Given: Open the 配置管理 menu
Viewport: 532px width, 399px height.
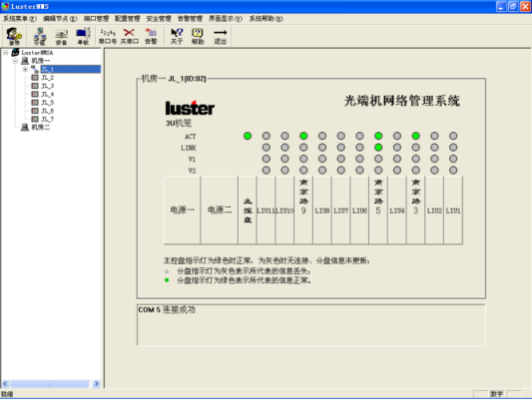Looking at the screenshot, I should [127, 19].
